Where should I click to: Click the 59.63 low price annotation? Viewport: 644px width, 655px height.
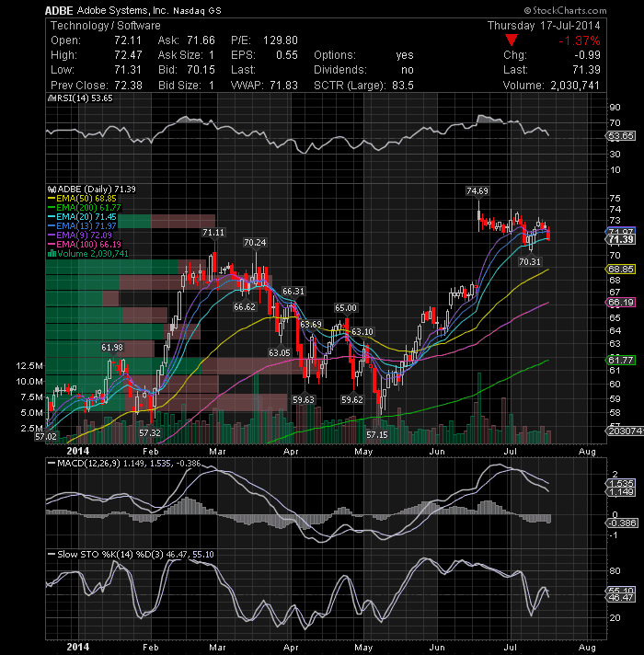point(304,400)
